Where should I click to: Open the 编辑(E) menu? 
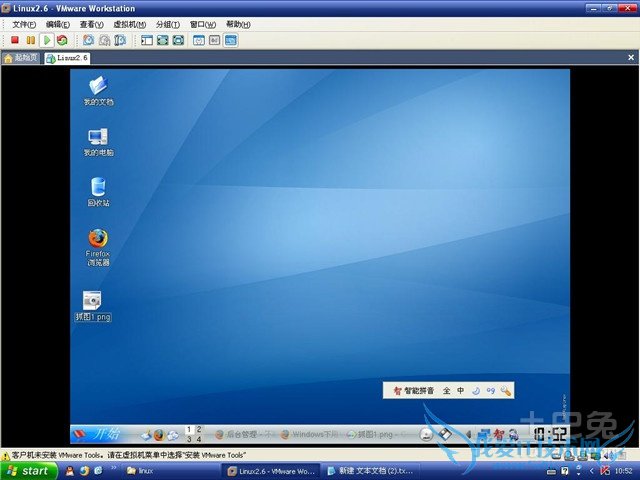[58, 24]
